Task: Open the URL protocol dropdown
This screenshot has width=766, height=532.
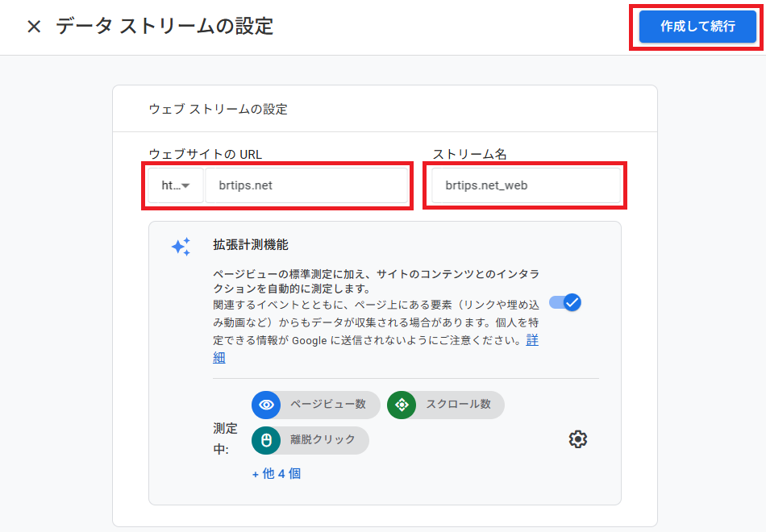Action: (x=176, y=185)
